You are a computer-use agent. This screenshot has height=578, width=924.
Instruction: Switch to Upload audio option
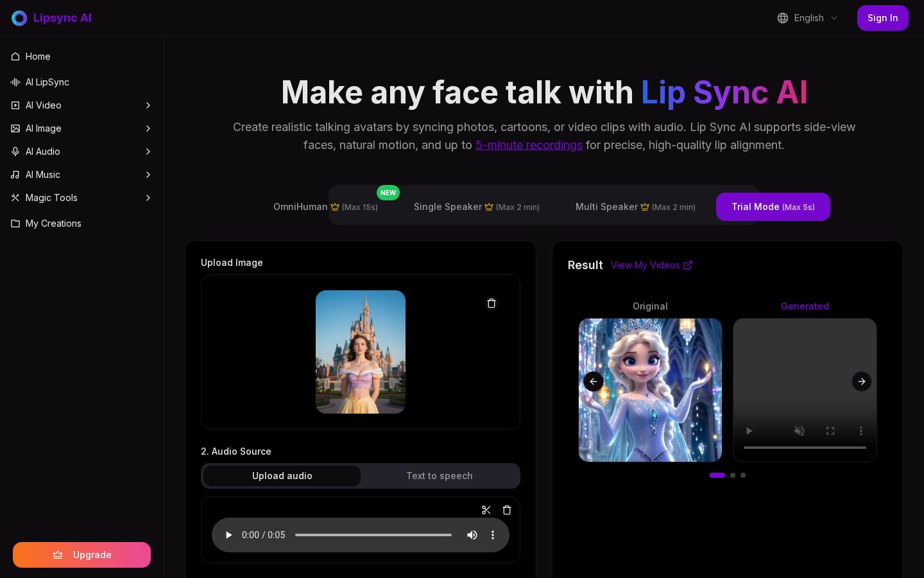coord(282,476)
